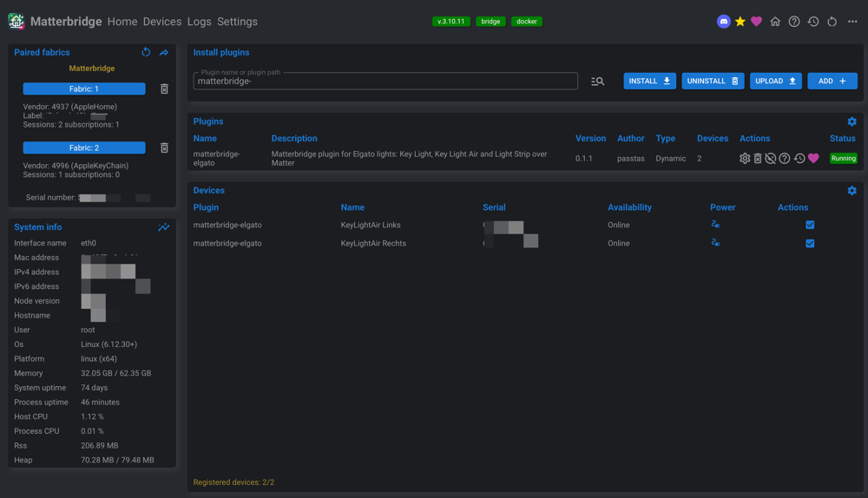Focus the plugin name or path field
Image resolution: width=868 pixels, height=498 pixels.
(385, 81)
